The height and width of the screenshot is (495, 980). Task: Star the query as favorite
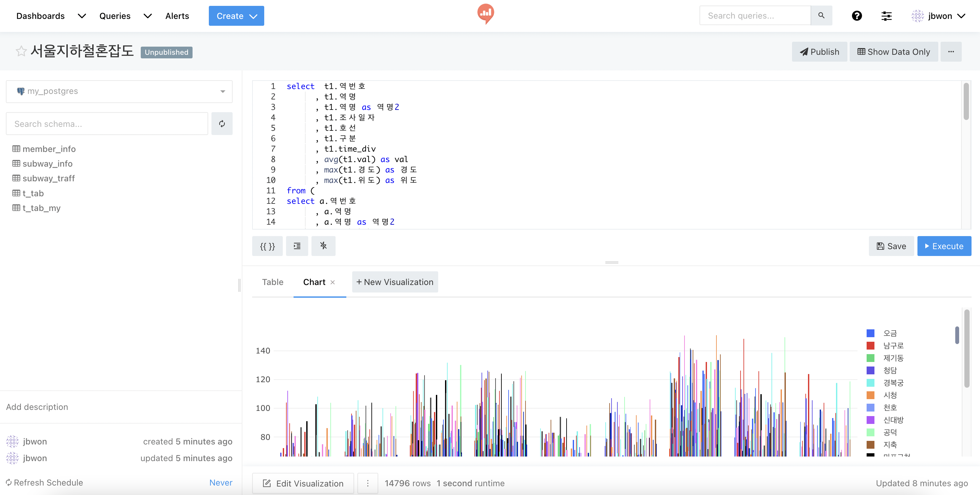(21, 51)
